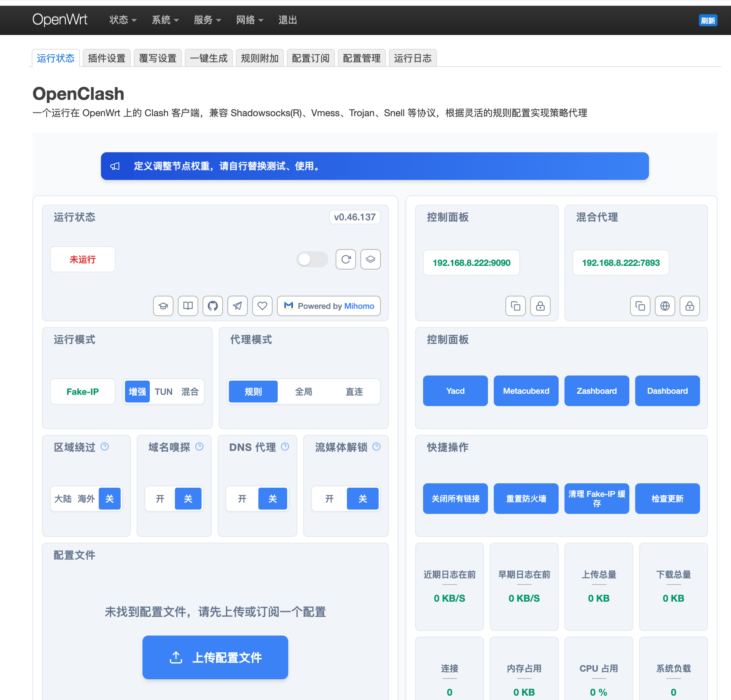This screenshot has width=731, height=700.
Task: Select 直连 proxy mode
Action: [354, 392]
